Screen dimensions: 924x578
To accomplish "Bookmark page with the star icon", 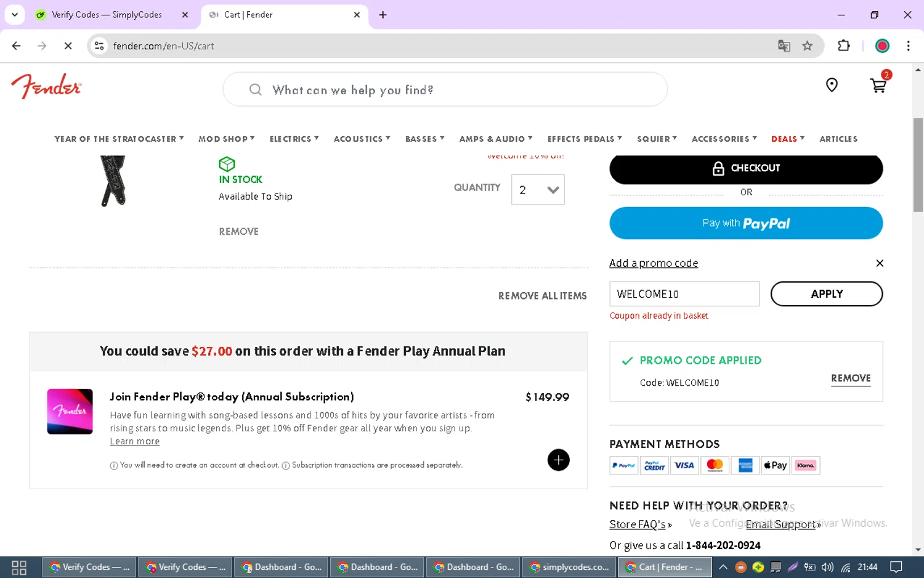I will pyautogui.click(x=807, y=46).
